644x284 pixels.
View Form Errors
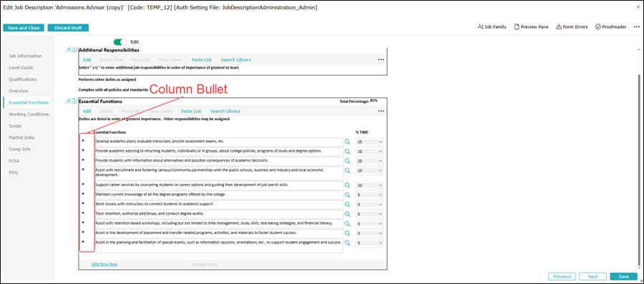(x=572, y=26)
